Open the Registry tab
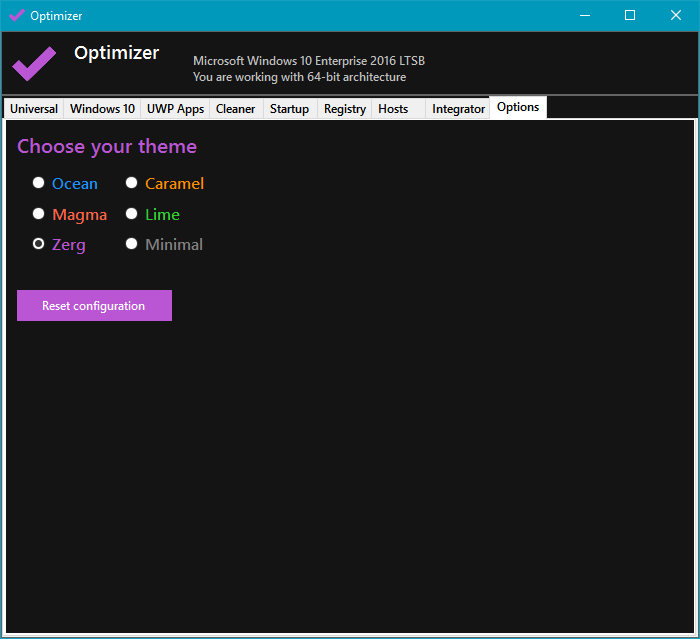The height and width of the screenshot is (639, 700). pos(345,109)
